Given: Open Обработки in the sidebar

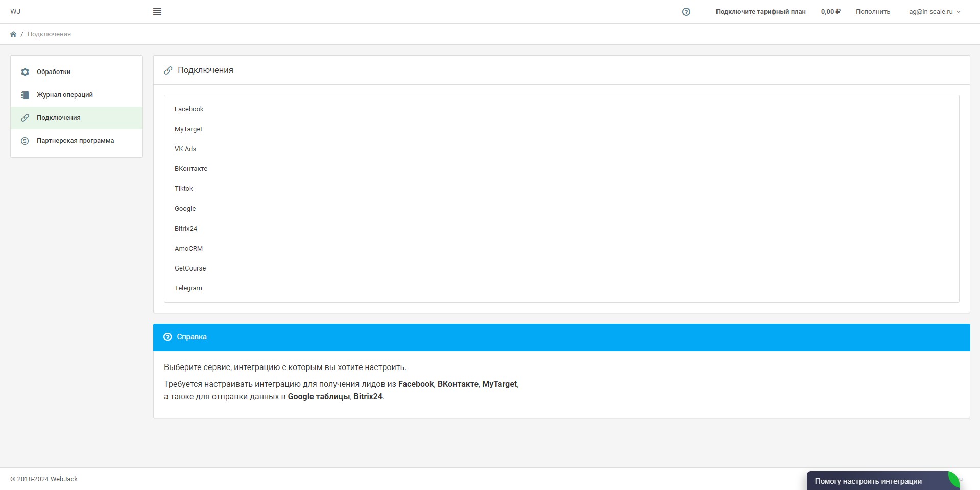Looking at the screenshot, I should click(77, 72).
